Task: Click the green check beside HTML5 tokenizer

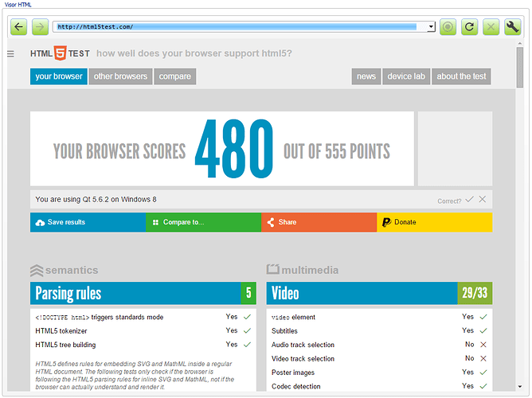Action: (x=248, y=330)
